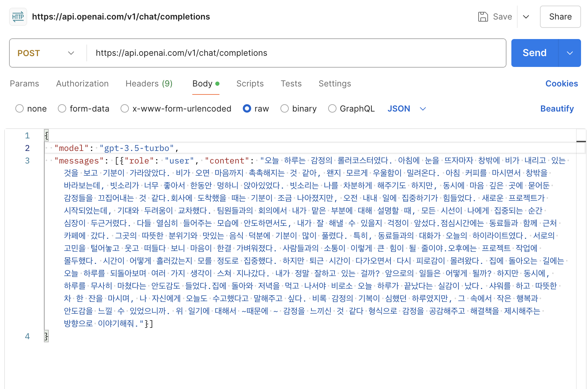Switch to the Authorization tab
This screenshot has width=588, height=389.
pyautogui.click(x=82, y=84)
